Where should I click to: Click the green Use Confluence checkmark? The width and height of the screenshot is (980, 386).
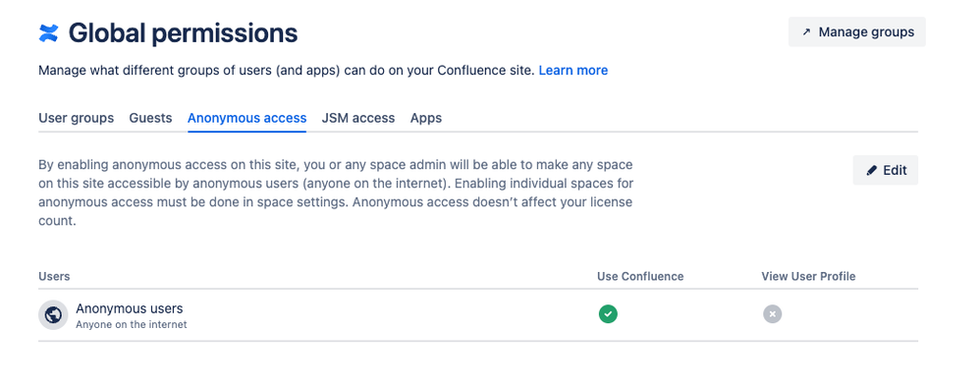pyautogui.click(x=608, y=313)
